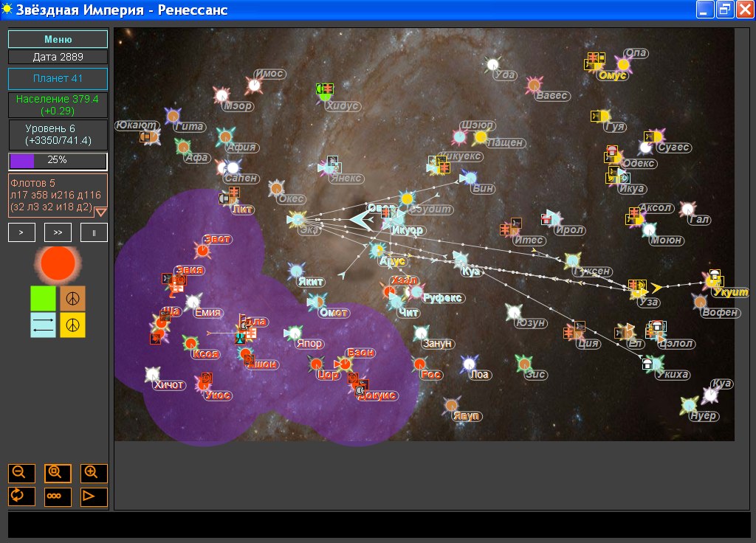Select the star labeled Япор

click(x=295, y=333)
